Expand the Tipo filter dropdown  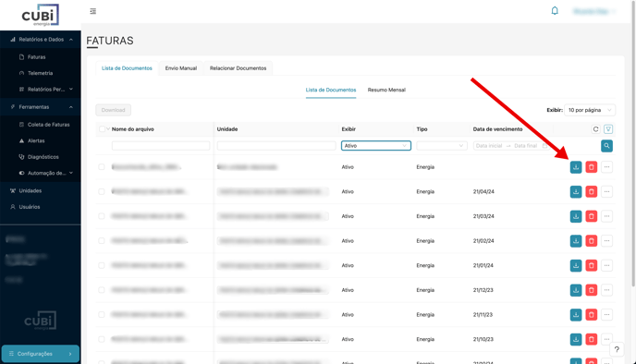(441, 146)
